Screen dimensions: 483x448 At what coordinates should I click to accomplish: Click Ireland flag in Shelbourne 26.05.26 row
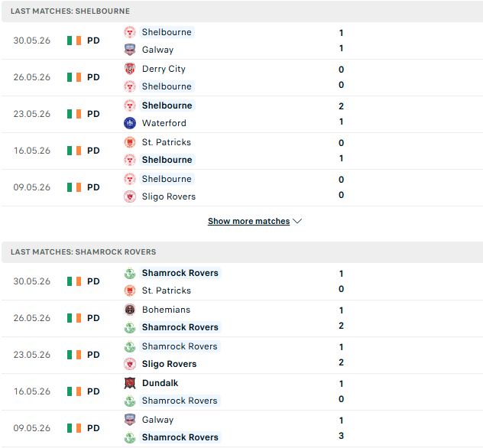tap(74, 77)
